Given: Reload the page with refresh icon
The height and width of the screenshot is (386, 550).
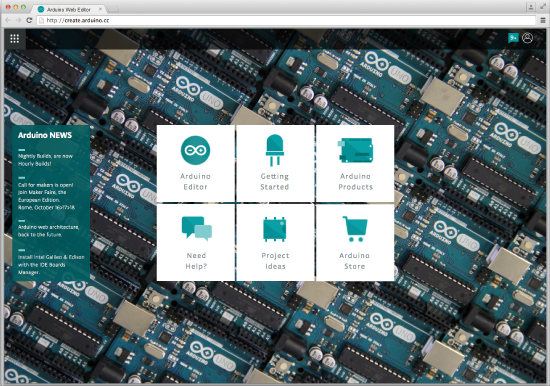Looking at the screenshot, I should (29, 20).
